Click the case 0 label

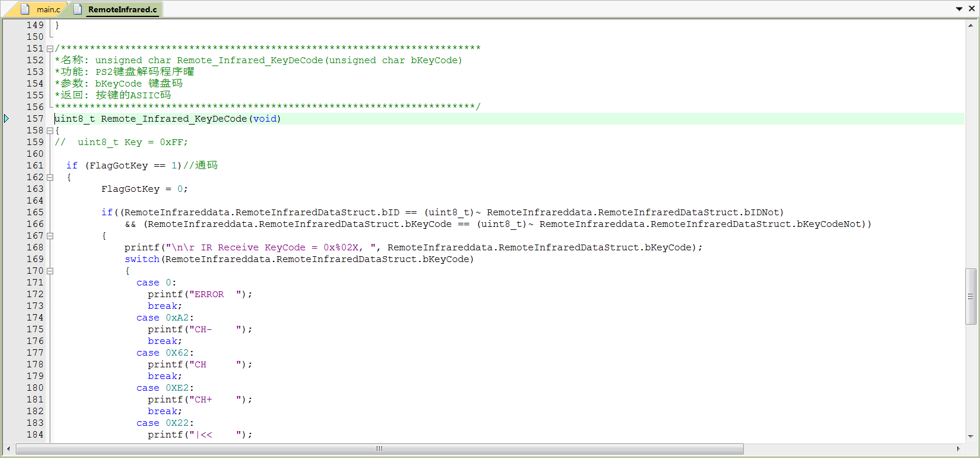156,283
